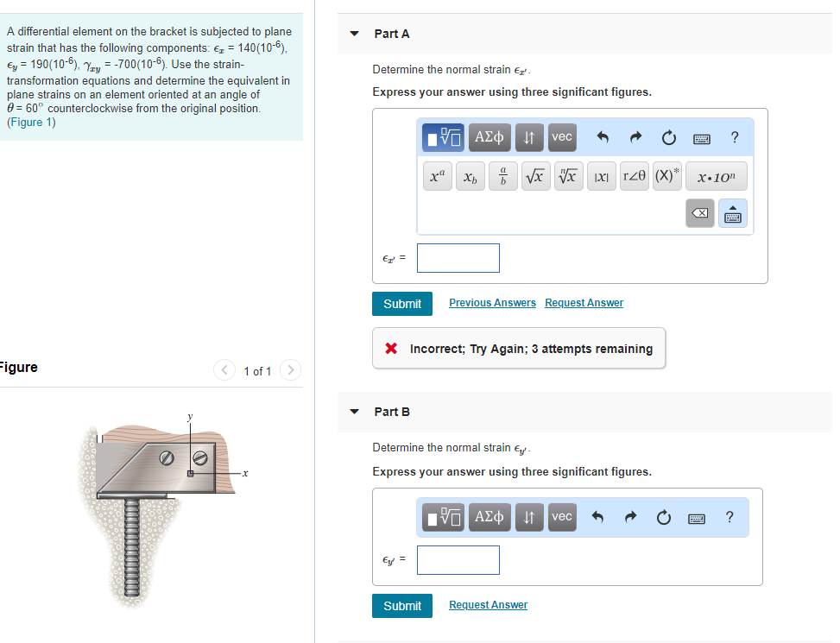Insert scientific notation with x·10^n icon
Image resolution: width=840 pixels, height=643 pixels.
(716, 176)
